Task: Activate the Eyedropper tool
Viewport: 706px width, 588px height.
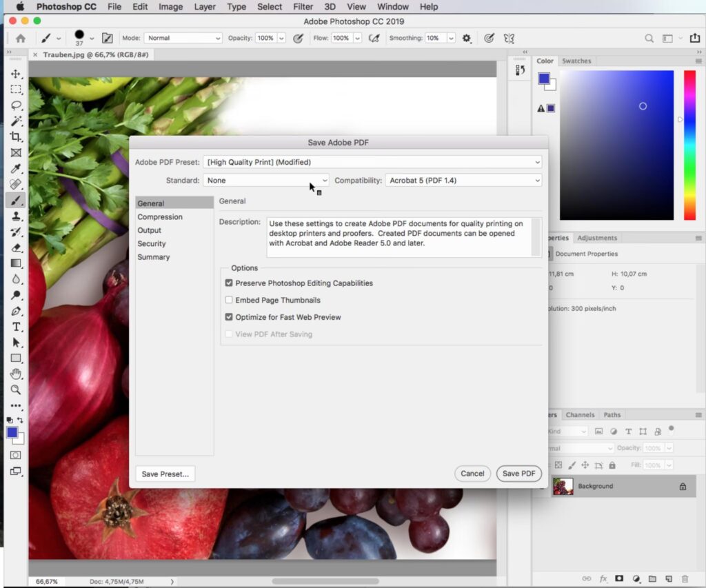Action: tap(16, 169)
